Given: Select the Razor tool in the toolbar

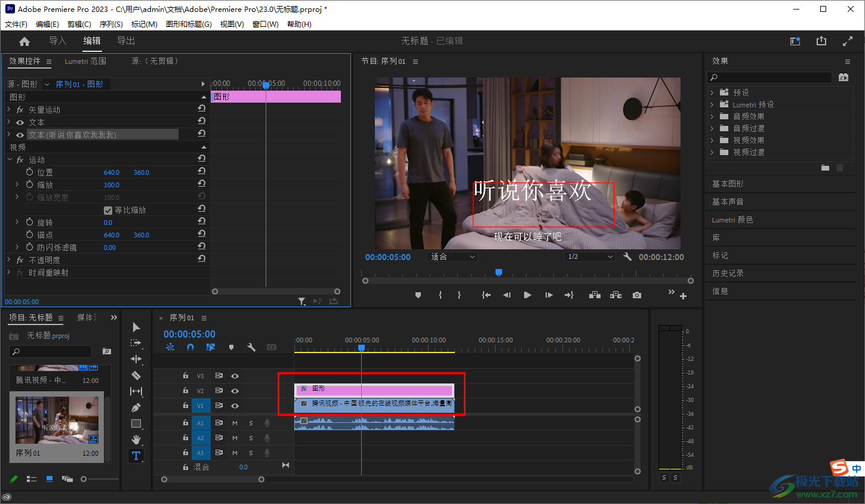Looking at the screenshot, I should click(x=136, y=375).
